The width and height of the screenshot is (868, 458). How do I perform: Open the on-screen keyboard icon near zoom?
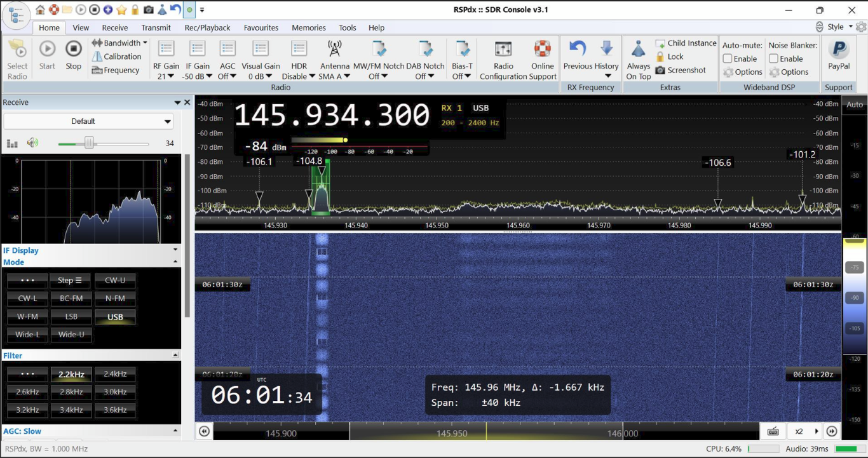pyautogui.click(x=773, y=431)
